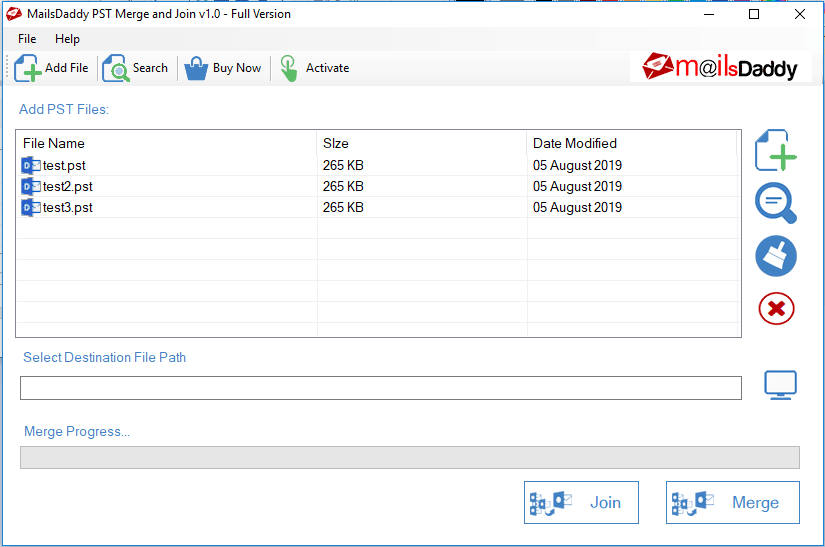Click the Join button
This screenshot has height=547, width=825.
[581, 502]
